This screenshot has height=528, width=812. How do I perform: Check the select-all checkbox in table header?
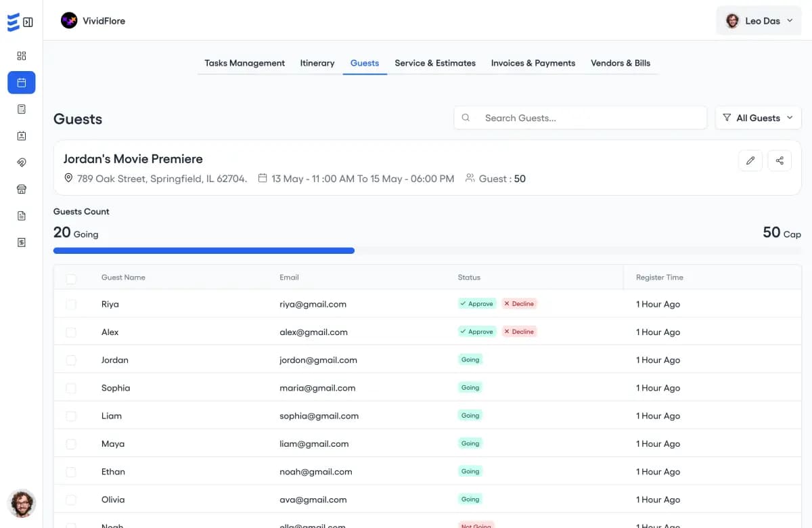tap(72, 278)
